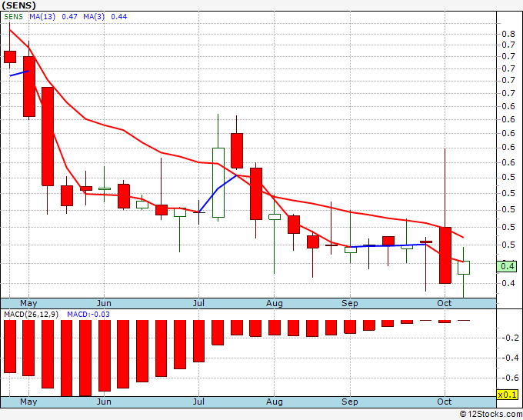Click the MACD(26,12,9) indicator label
The width and height of the screenshot is (523, 420).
(x=31, y=315)
